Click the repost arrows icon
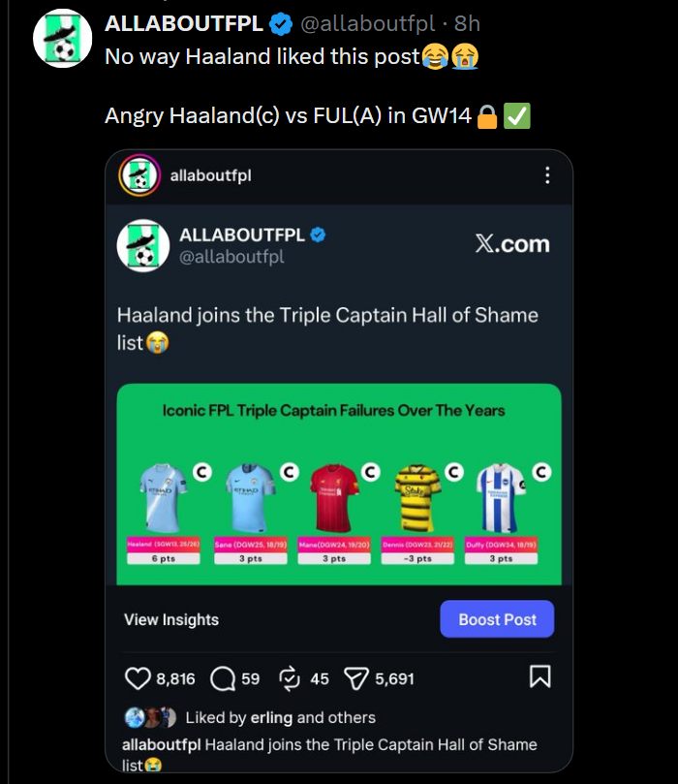Image resolution: width=678 pixels, height=784 pixels. coord(290,678)
